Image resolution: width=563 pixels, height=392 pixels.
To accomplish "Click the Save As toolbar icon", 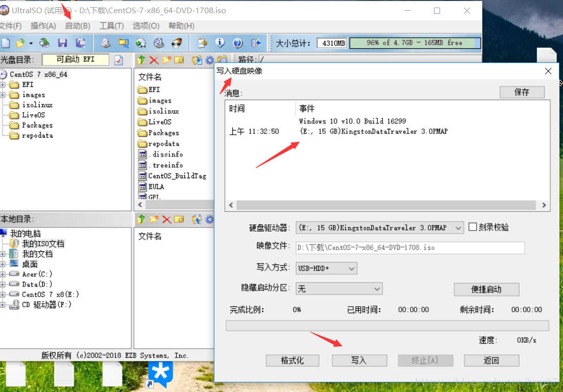I will point(80,43).
